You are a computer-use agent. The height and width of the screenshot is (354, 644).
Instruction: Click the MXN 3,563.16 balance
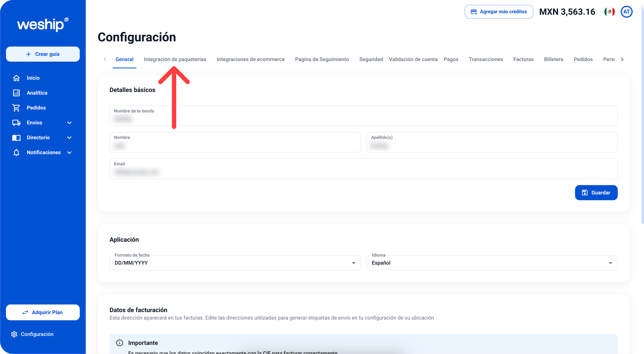click(567, 12)
